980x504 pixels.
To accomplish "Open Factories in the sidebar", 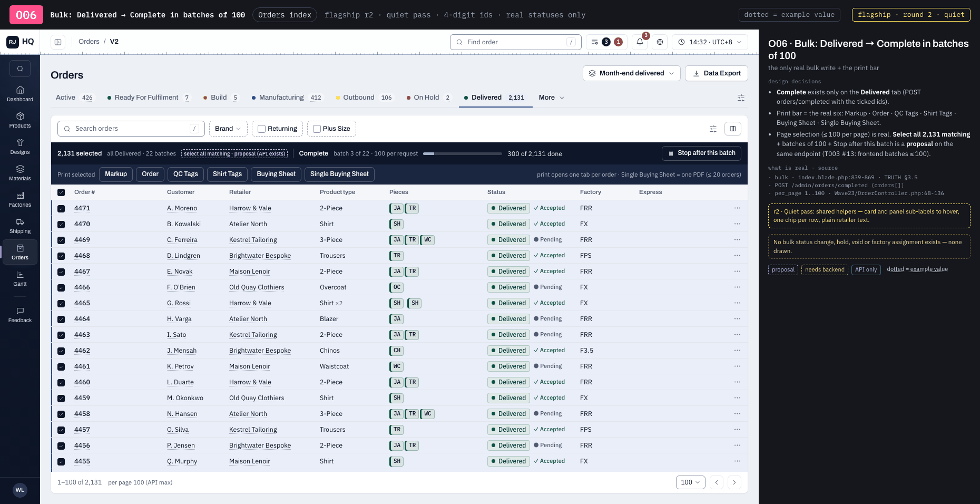I will (20, 199).
